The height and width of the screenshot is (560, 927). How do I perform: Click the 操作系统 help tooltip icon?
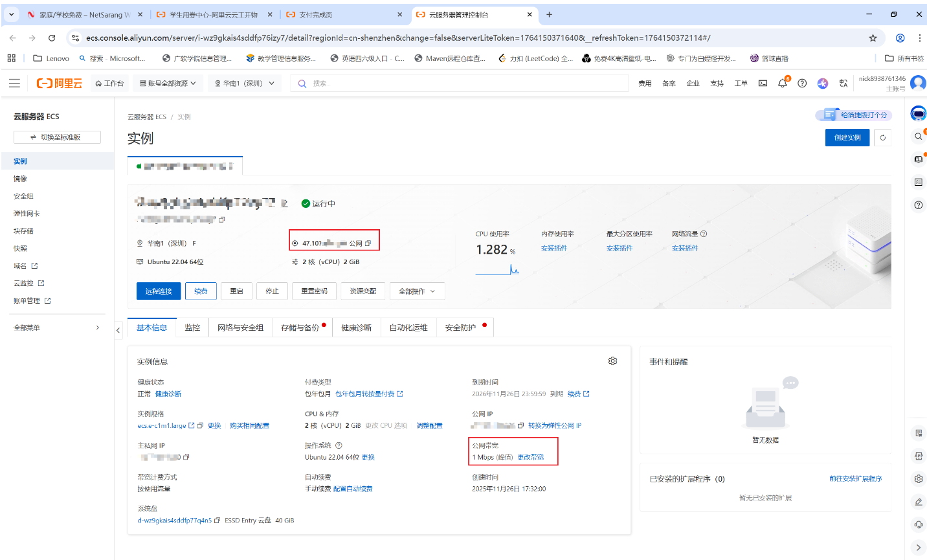(x=339, y=445)
